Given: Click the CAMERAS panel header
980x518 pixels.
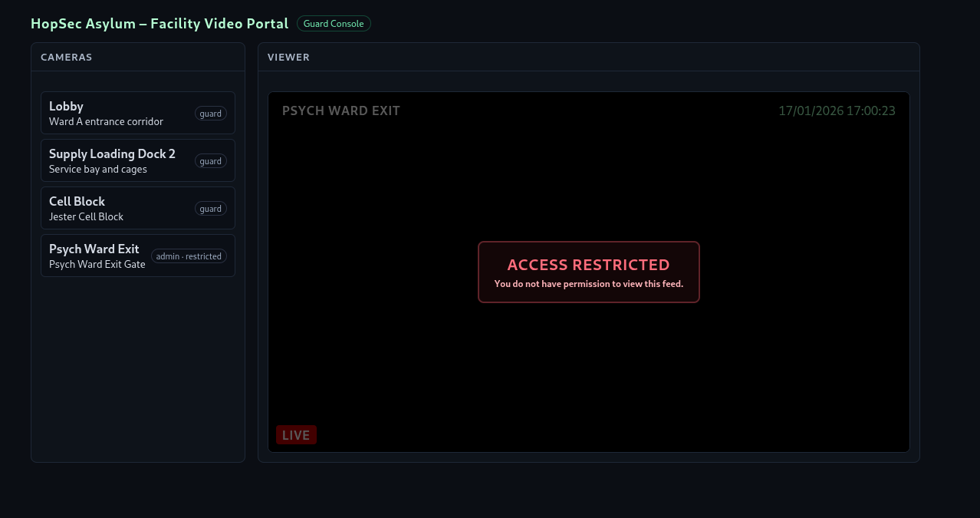Looking at the screenshot, I should (66, 58).
